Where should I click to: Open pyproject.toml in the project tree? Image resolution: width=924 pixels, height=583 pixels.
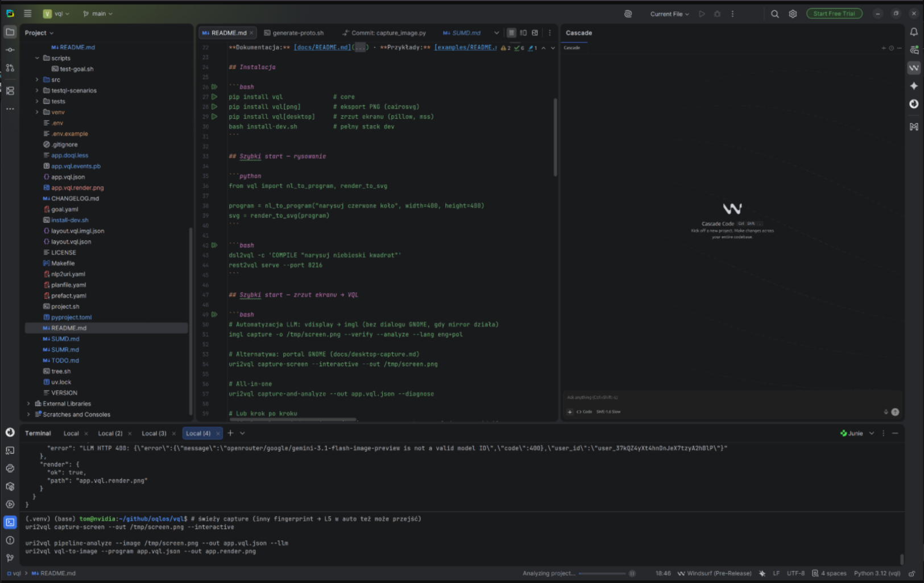pos(71,317)
